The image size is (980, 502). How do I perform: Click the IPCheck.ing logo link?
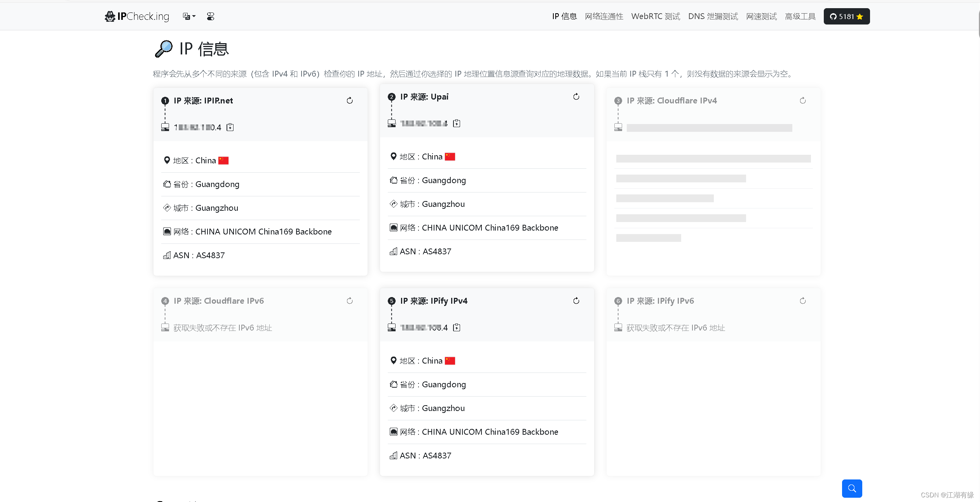click(137, 16)
